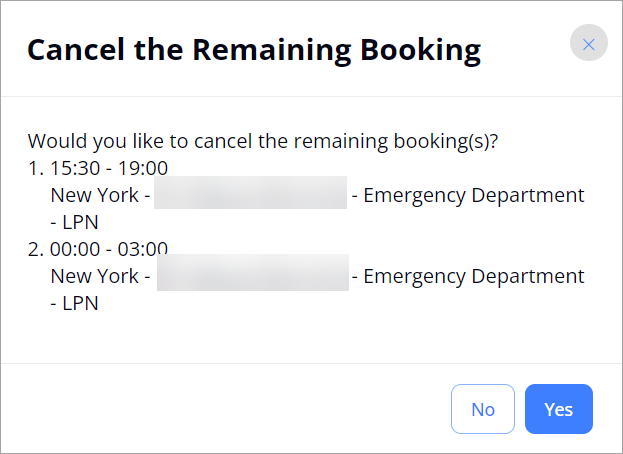Select the 00:00 - 03:00 booking time

(109, 249)
